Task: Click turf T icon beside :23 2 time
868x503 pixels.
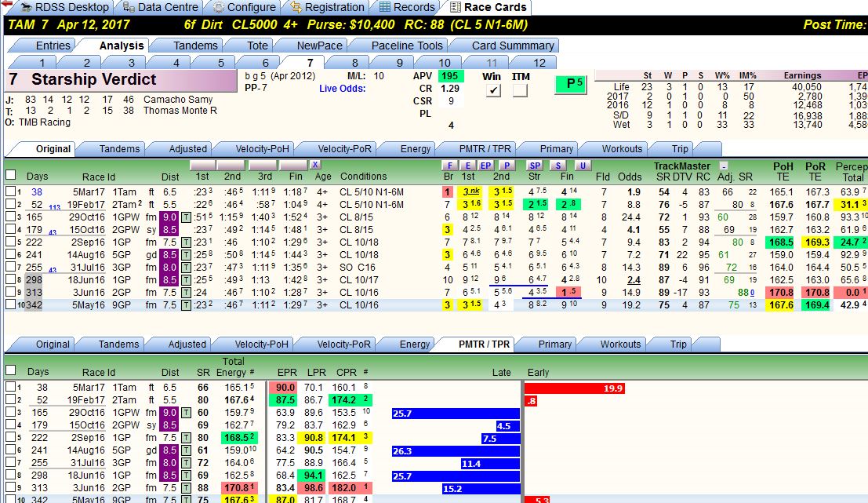Action: 186,304
